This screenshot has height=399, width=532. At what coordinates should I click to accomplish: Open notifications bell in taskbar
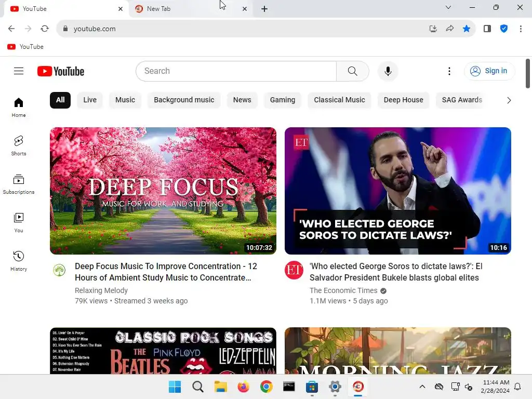tap(517, 387)
